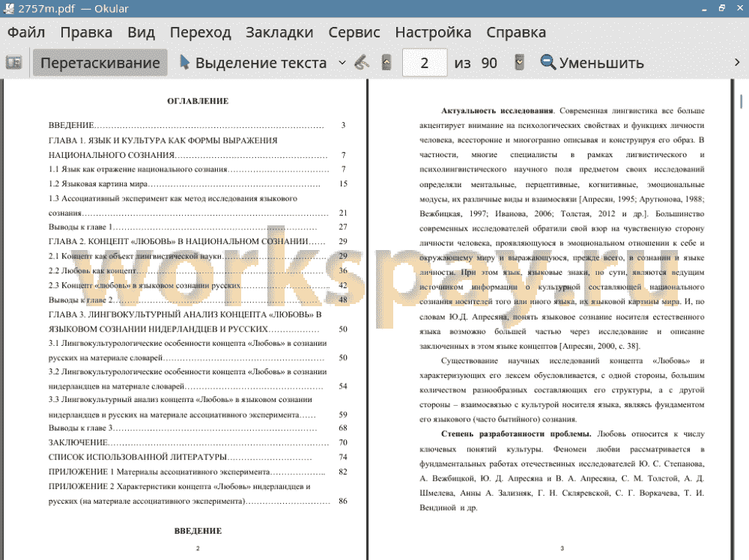Click the contents page number 82

(343, 472)
